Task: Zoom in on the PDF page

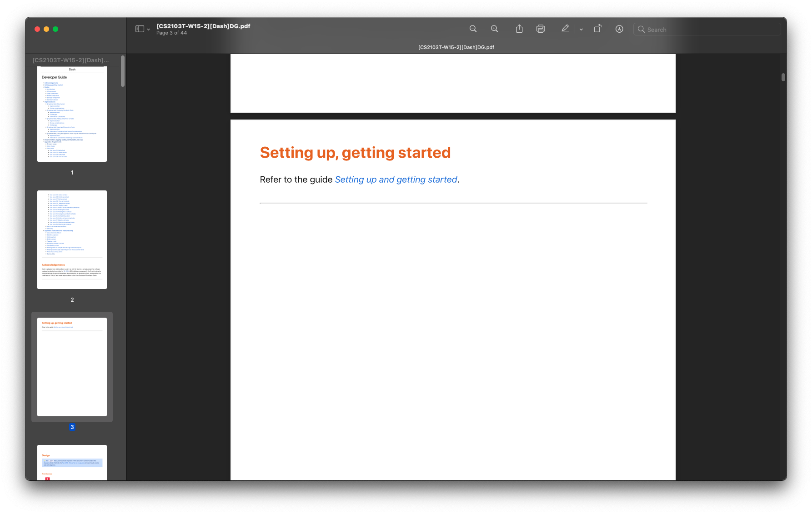Action: (x=494, y=29)
